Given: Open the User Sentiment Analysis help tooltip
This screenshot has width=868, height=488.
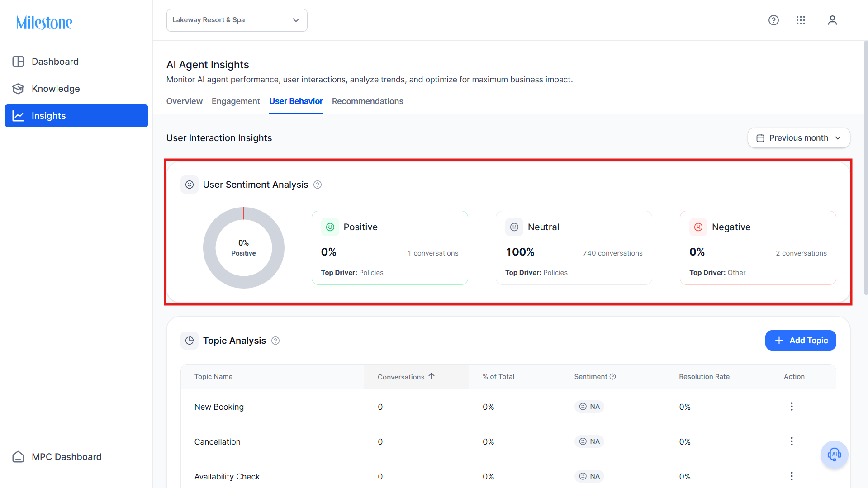Looking at the screenshot, I should (x=318, y=185).
